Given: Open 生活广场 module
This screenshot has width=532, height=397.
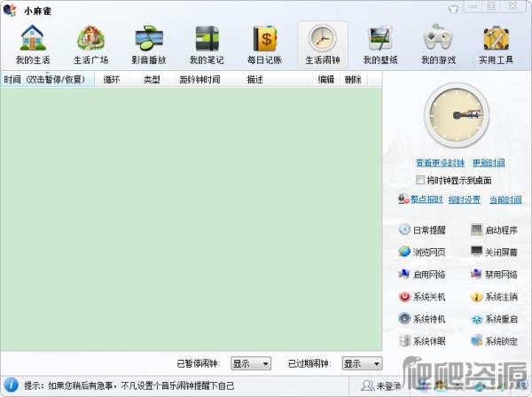Looking at the screenshot, I should coord(90,45).
